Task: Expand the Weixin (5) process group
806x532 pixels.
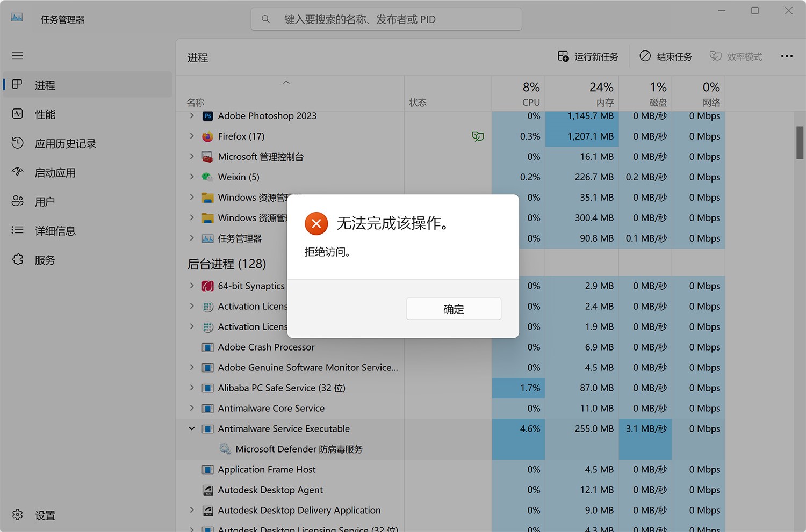Action: click(x=192, y=177)
